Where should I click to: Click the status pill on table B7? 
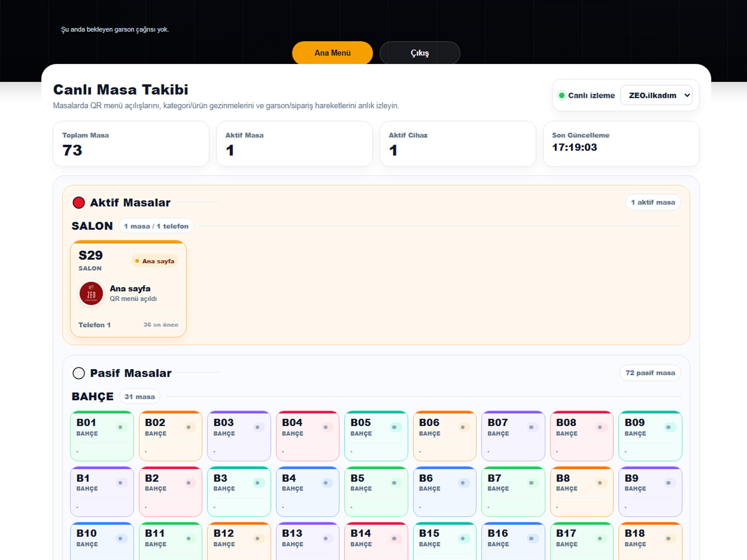531,483
